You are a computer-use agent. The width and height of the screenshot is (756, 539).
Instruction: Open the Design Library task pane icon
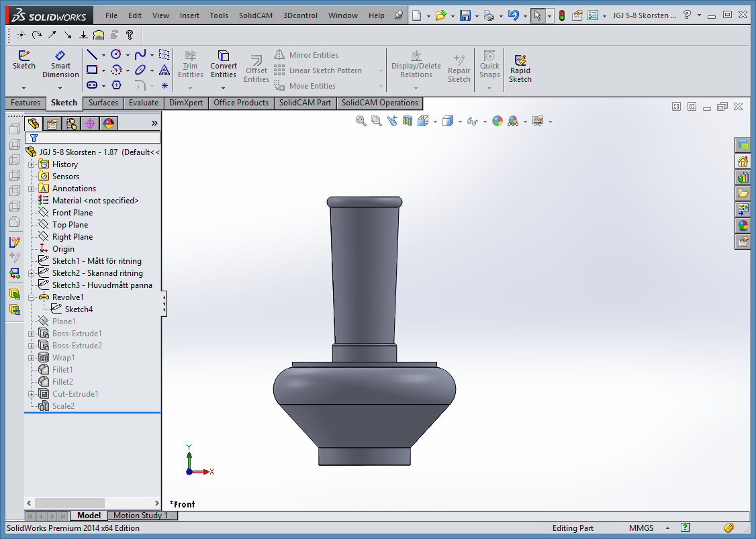pos(743,177)
